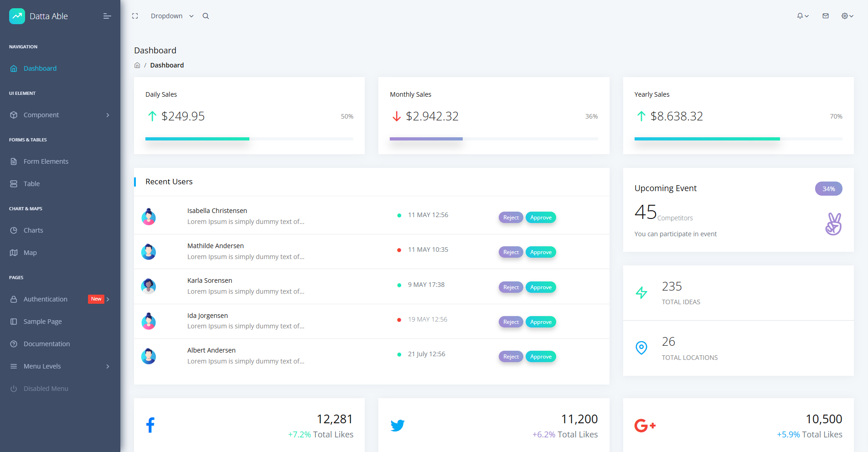Approve Karla Sorensen
Image resolution: width=868 pixels, height=452 pixels.
pos(541,287)
